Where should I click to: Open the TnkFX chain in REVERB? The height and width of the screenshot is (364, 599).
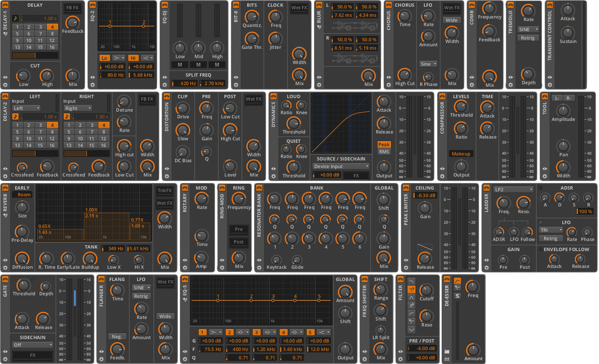tap(165, 190)
